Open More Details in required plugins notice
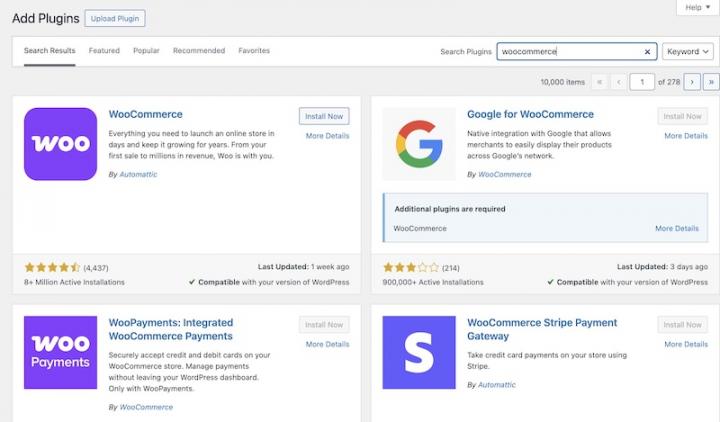The height and width of the screenshot is (422, 720). [x=677, y=228]
